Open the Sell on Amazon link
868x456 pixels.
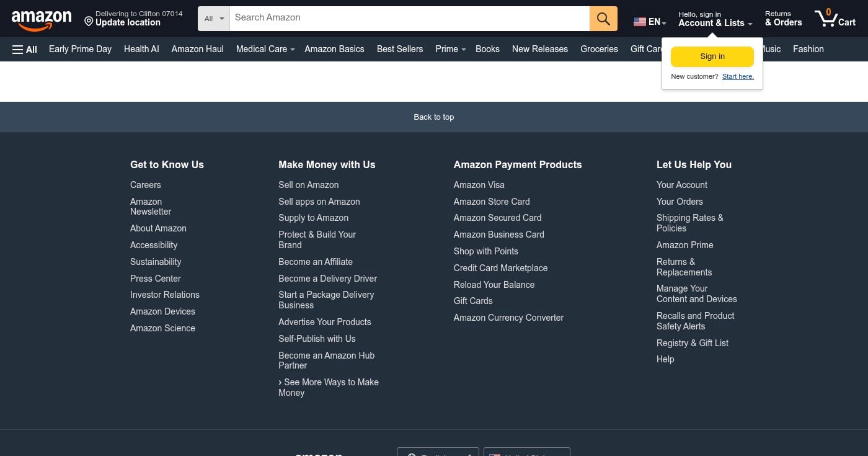click(309, 185)
